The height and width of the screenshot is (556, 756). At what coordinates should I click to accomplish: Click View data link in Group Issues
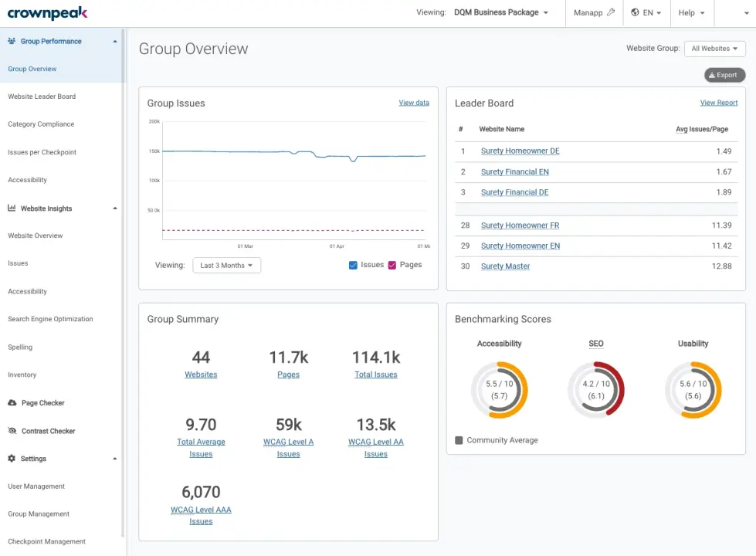coord(414,103)
